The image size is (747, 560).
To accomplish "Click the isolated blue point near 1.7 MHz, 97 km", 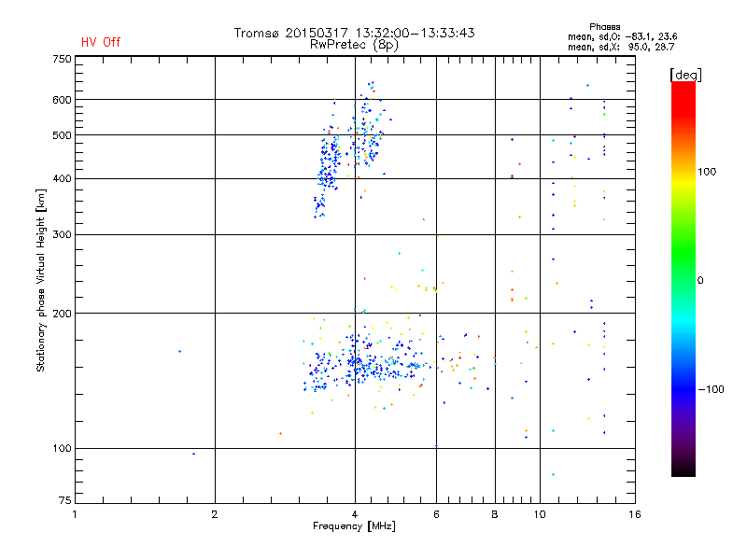I will pos(193,454).
